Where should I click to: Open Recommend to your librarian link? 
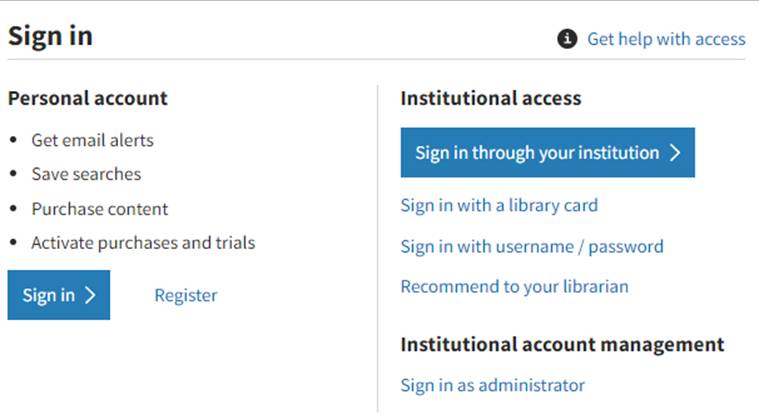[514, 286]
